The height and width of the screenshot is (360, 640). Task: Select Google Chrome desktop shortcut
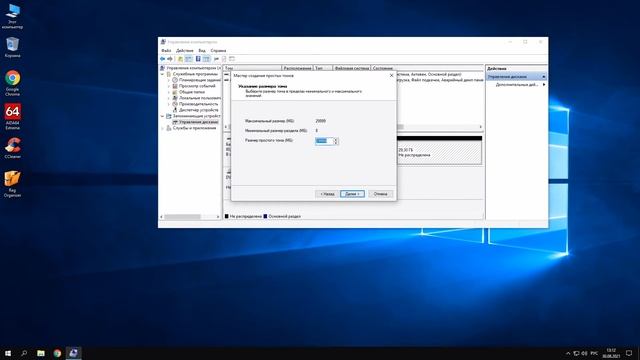(12, 83)
